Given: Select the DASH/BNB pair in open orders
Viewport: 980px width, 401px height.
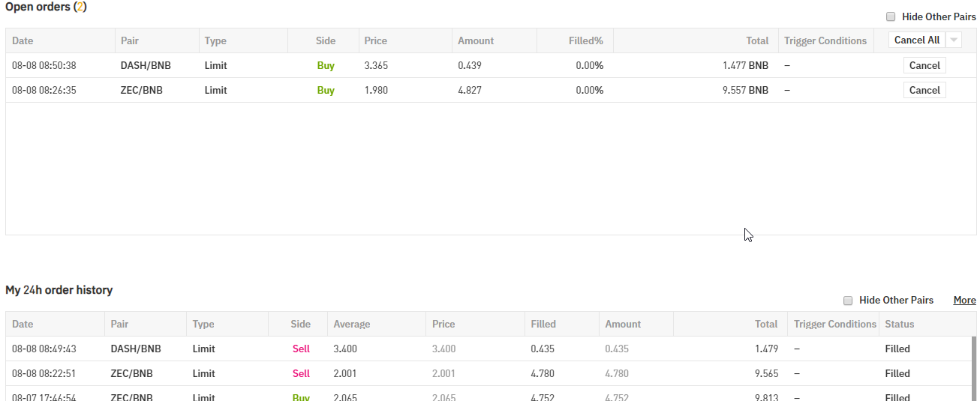Looking at the screenshot, I should [146, 65].
